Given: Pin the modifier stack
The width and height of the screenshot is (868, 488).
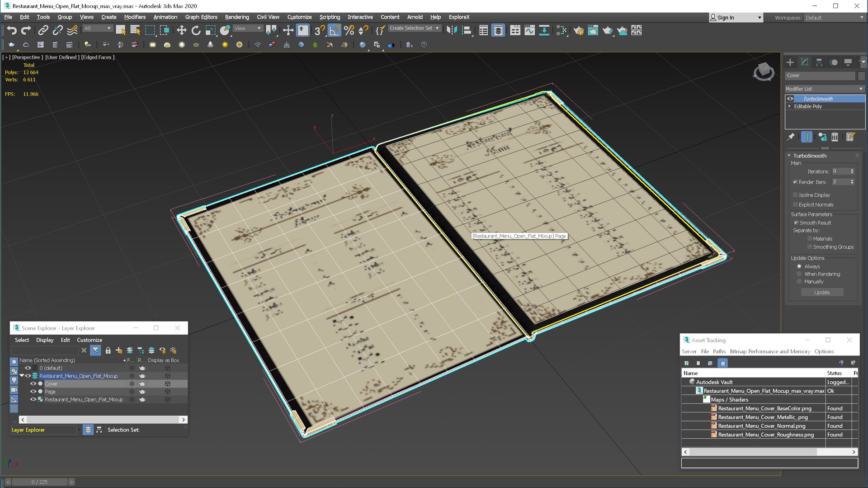Looking at the screenshot, I should (791, 137).
